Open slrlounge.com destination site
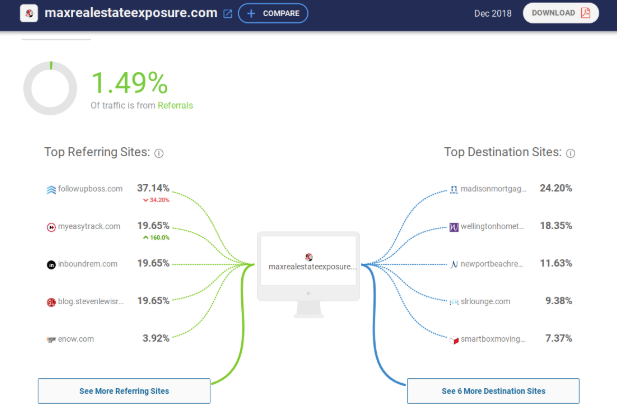The image size is (617, 414). [x=487, y=302]
